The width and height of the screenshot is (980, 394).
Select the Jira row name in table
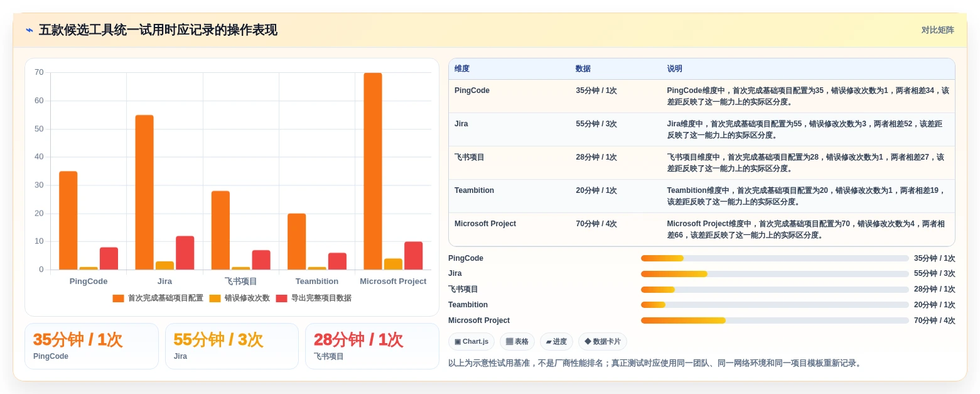pos(461,124)
